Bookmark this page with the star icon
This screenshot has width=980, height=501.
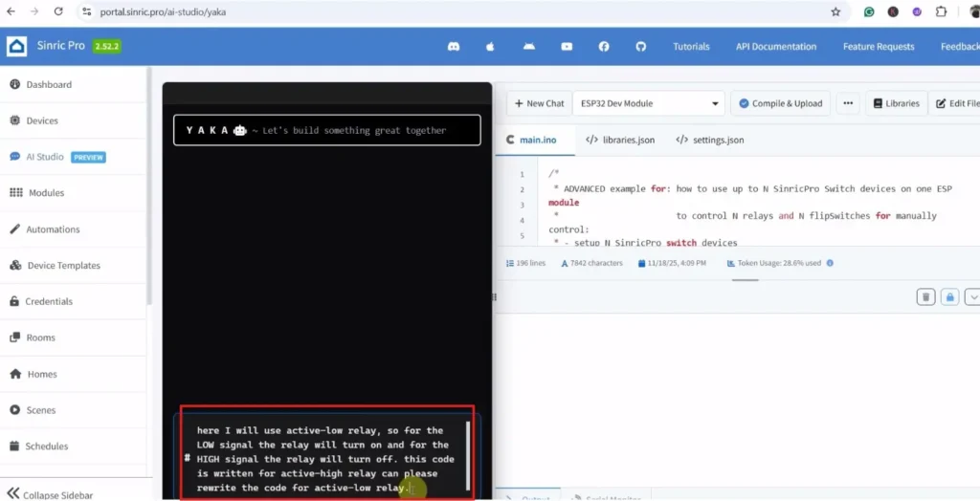(835, 12)
